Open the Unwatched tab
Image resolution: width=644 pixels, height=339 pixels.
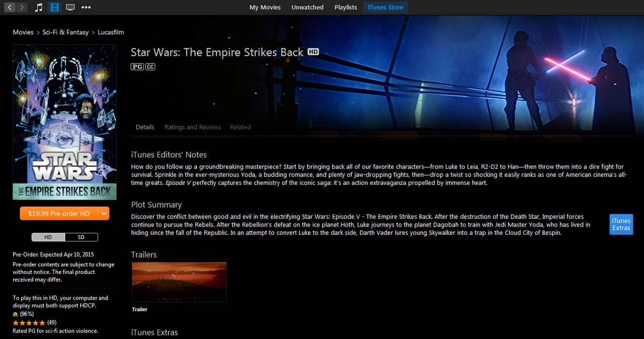(x=307, y=7)
